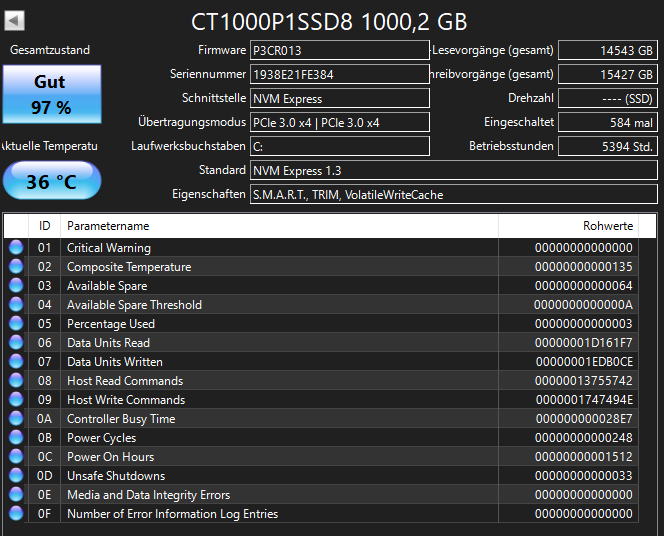Click the status orb for Controller Busy Time
664x536 pixels.
[x=16, y=419]
